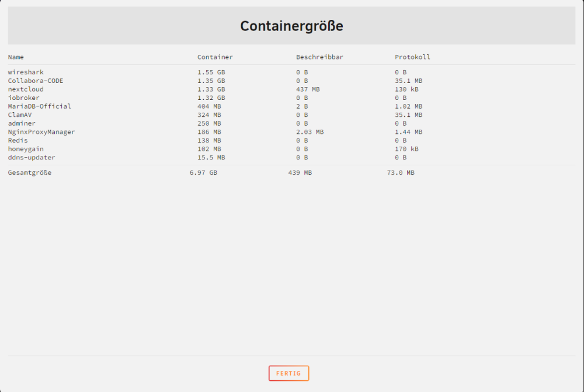
Task: Click the Beschreibbar column header
Action: tap(319, 57)
